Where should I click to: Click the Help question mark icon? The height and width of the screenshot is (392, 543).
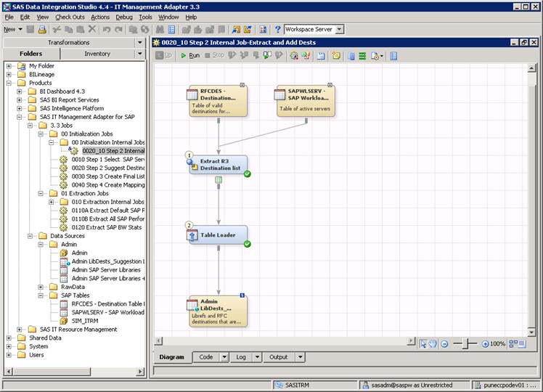277,30
